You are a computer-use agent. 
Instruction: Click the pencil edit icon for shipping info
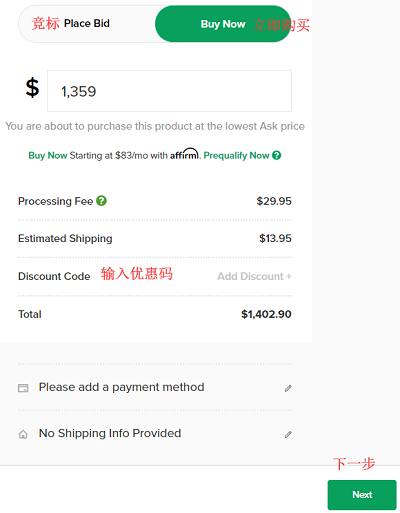click(x=288, y=434)
